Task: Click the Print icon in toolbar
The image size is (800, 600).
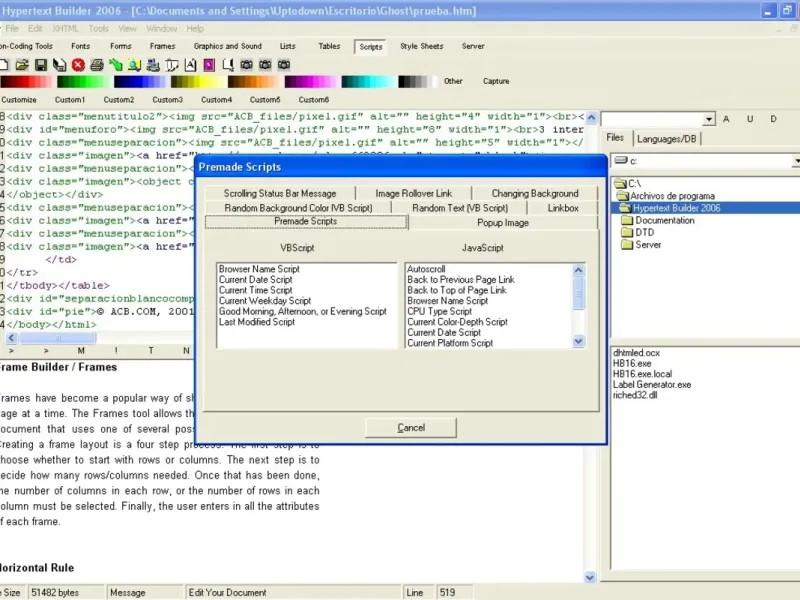Action: (x=97, y=64)
